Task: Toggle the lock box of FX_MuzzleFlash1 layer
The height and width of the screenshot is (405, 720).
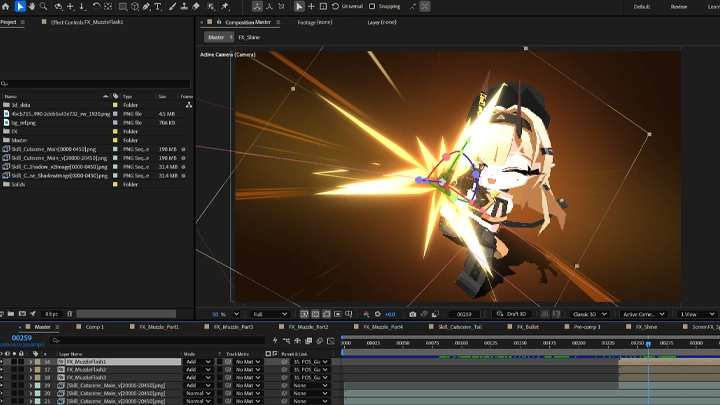Action: click(x=21, y=362)
